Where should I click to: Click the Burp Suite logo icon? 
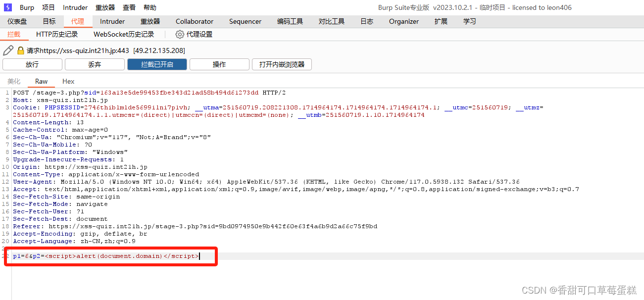pyautogui.click(x=7, y=7)
